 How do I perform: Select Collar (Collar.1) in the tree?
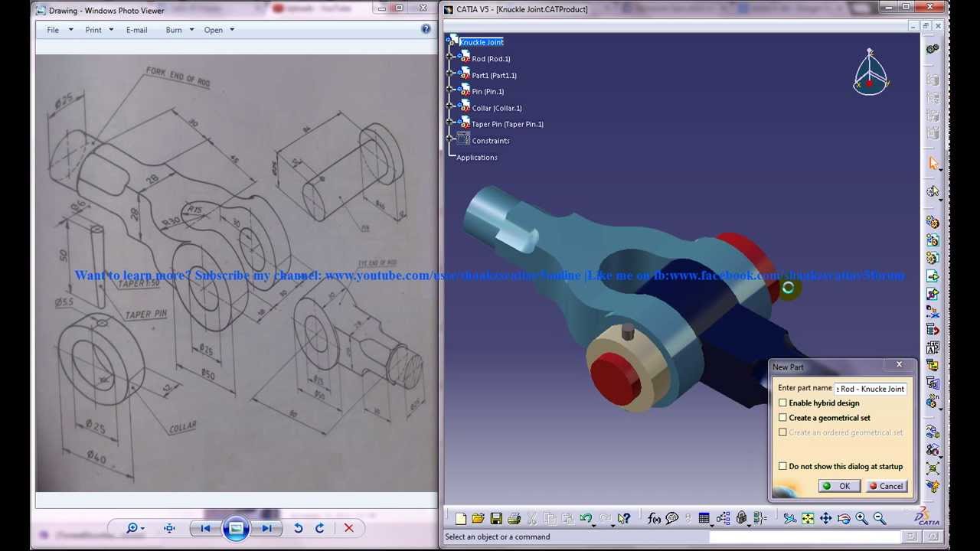pos(497,108)
